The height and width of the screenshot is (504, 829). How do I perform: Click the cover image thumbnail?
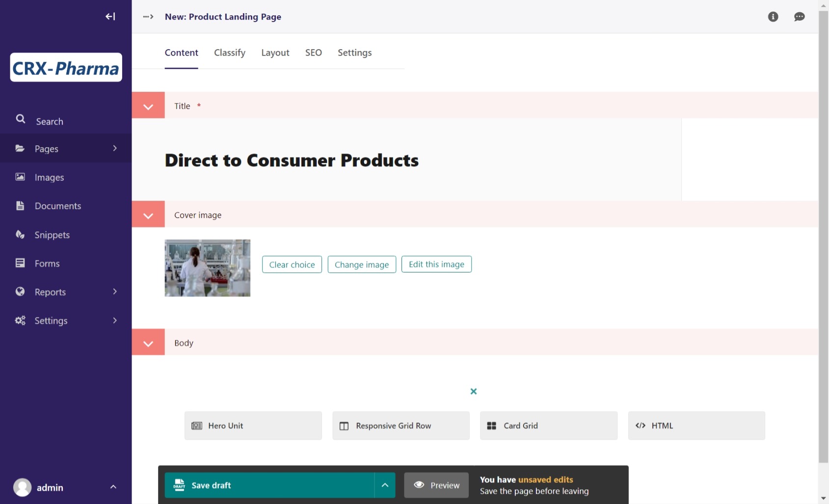click(x=207, y=268)
